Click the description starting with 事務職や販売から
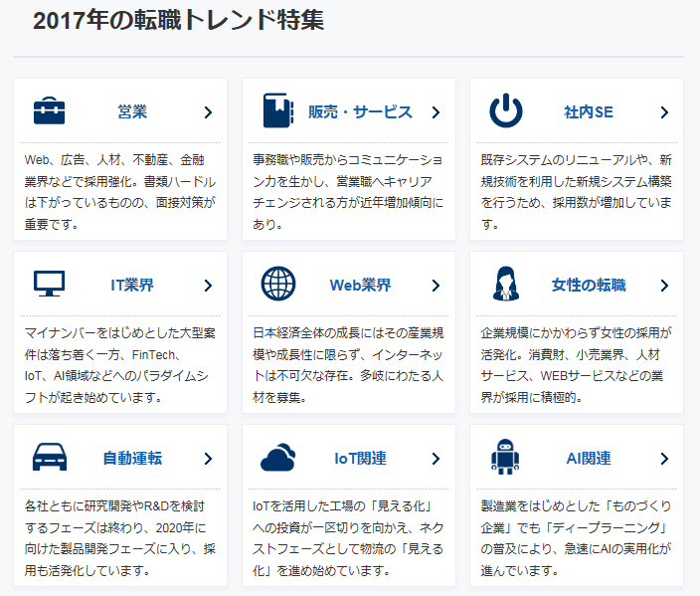The height and width of the screenshot is (596, 700). point(348,192)
